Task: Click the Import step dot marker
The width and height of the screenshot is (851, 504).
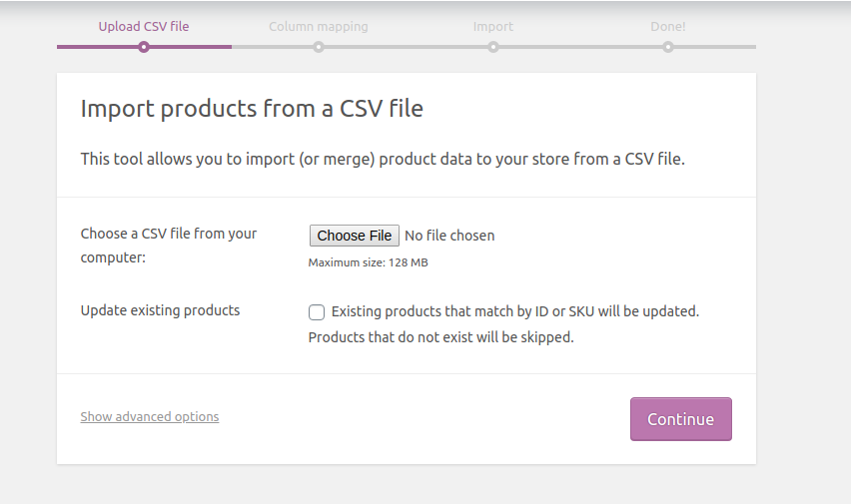Action: pyautogui.click(x=493, y=47)
